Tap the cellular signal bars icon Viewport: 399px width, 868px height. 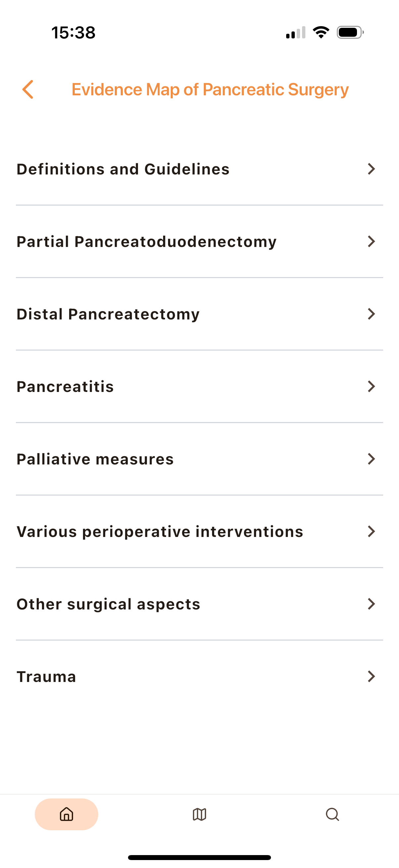tap(296, 33)
